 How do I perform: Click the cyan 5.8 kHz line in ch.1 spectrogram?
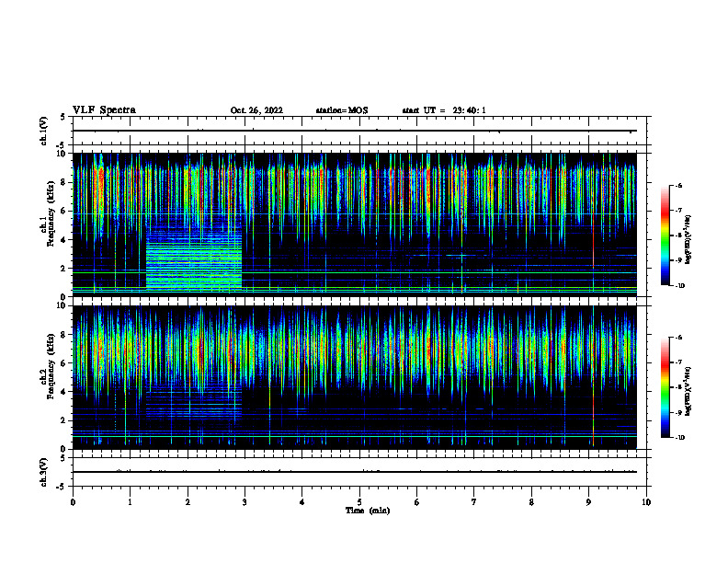point(355,214)
